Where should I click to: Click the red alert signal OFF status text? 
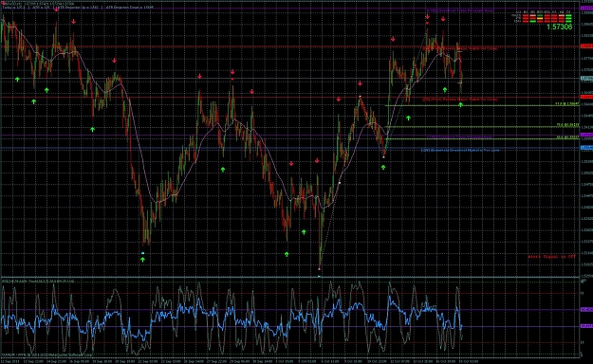[x=551, y=257]
